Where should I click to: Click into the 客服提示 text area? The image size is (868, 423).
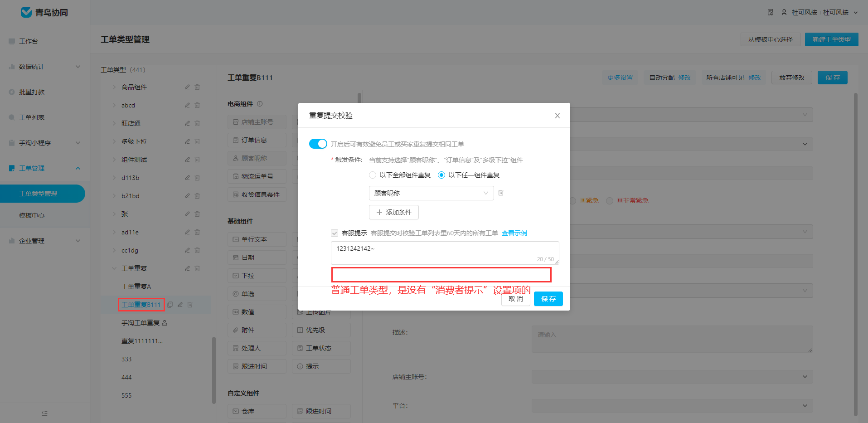445,253
